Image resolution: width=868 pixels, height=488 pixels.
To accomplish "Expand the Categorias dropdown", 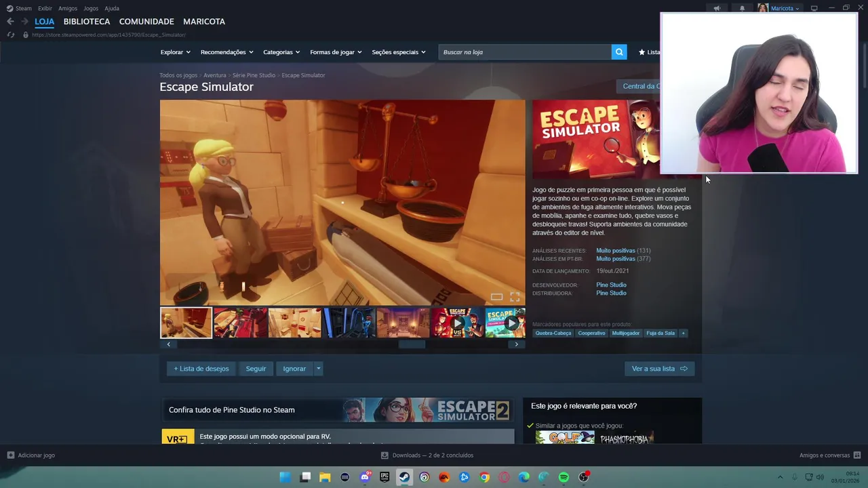I will 281,52.
